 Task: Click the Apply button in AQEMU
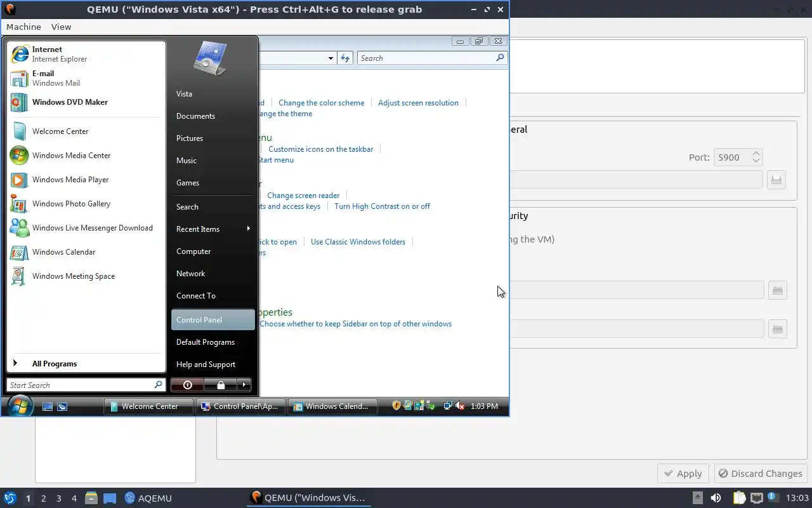[683, 474]
